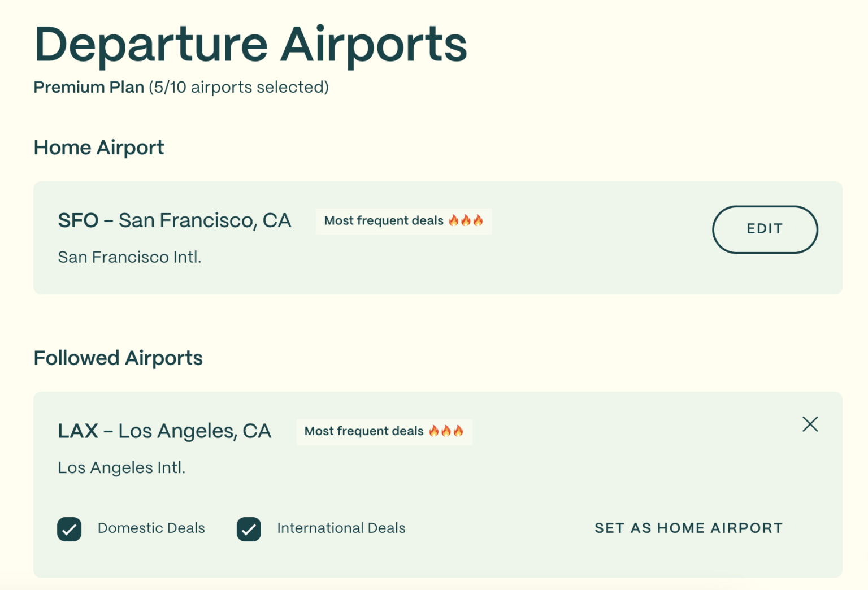Click SET AS HOME AIRPORT for LAX
The width and height of the screenshot is (868, 590).
pos(688,528)
